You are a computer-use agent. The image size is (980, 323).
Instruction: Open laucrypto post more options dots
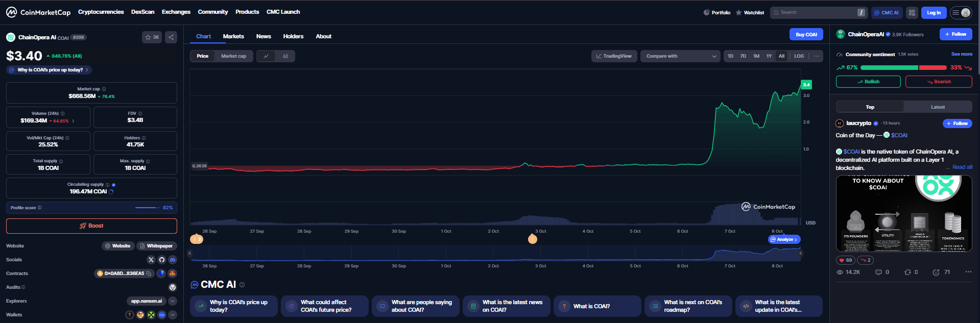click(968, 272)
